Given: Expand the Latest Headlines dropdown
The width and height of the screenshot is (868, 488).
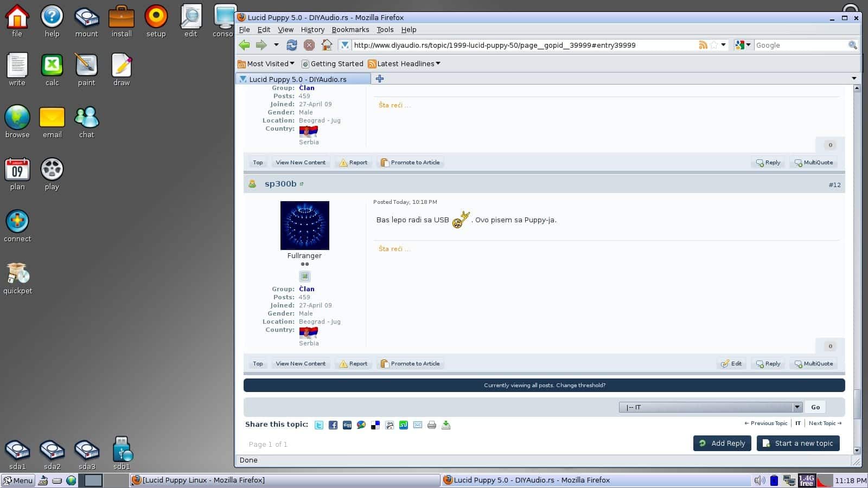Looking at the screenshot, I should 404,63.
